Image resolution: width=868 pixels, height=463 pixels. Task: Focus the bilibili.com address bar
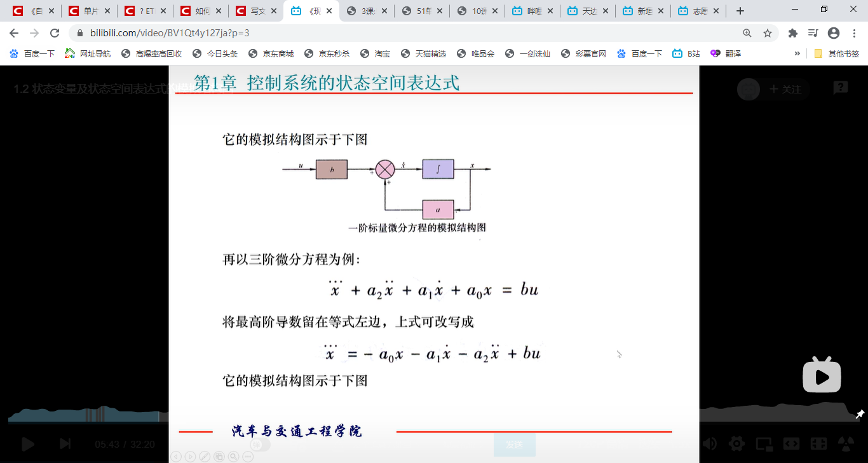coord(407,33)
